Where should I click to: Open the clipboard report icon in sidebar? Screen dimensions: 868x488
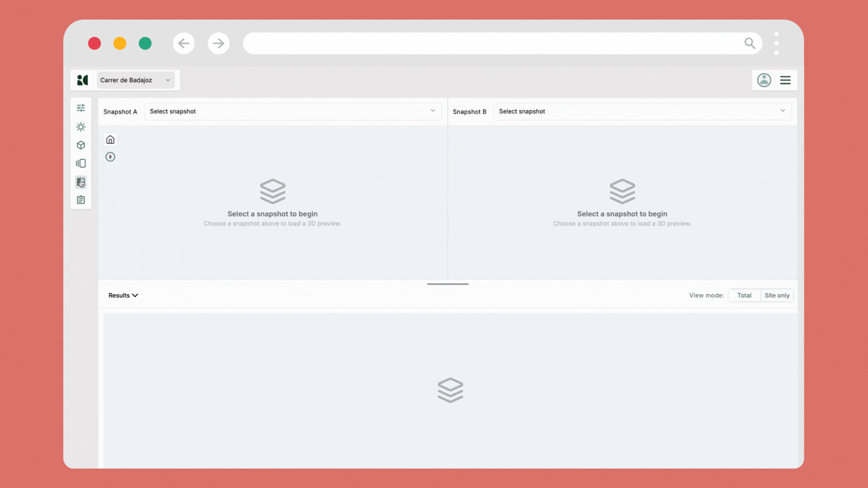pyautogui.click(x=81, y=200)
